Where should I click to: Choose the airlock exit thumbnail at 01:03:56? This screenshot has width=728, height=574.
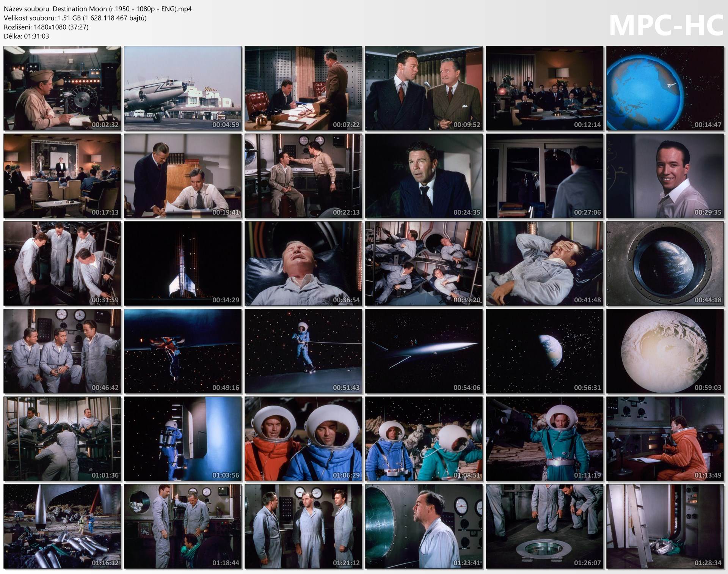point(183,439)
